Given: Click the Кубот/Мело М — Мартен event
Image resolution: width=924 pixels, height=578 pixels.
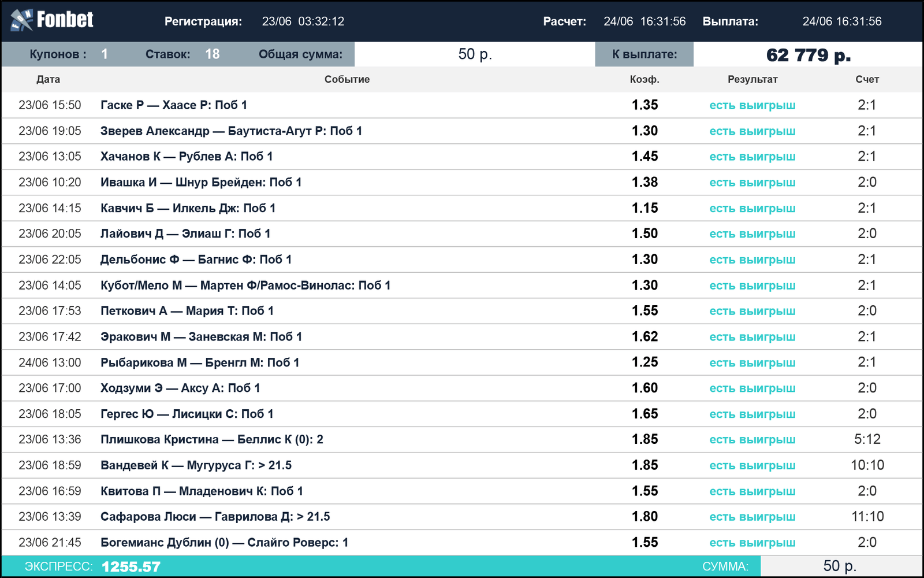Looking at the screenshot, I should [x=245, y=285].
